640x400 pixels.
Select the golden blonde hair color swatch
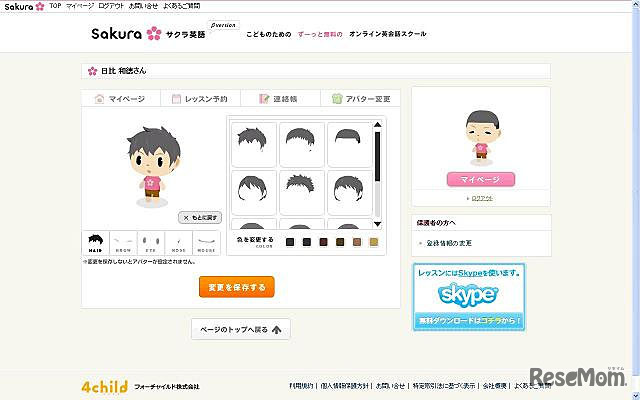point(373,242)
